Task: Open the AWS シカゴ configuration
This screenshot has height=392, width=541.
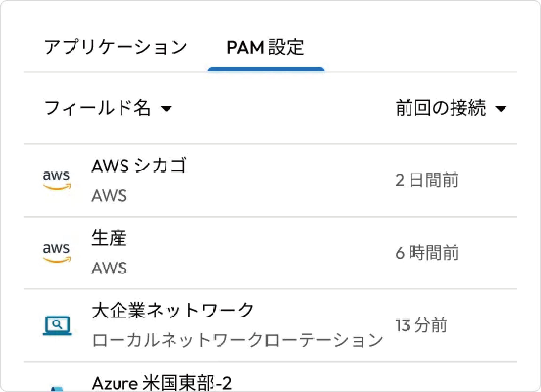Action: pyautogui.click(x=139, y=165)
